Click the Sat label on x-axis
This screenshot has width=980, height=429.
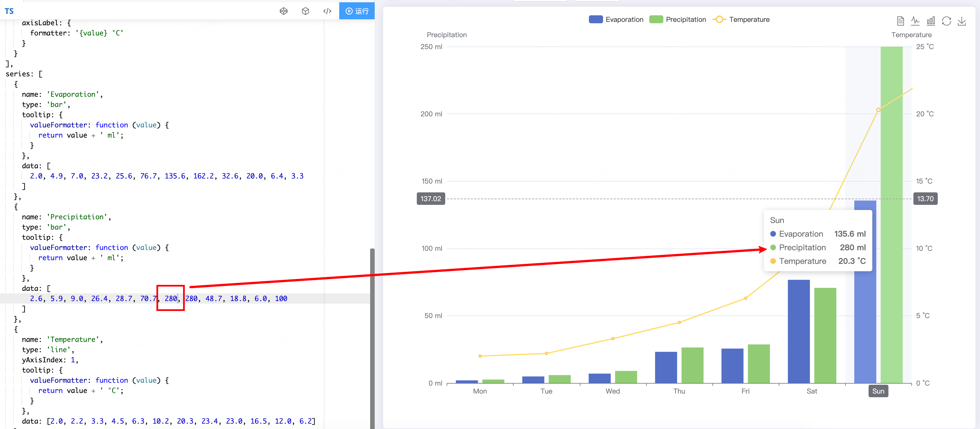811,391
